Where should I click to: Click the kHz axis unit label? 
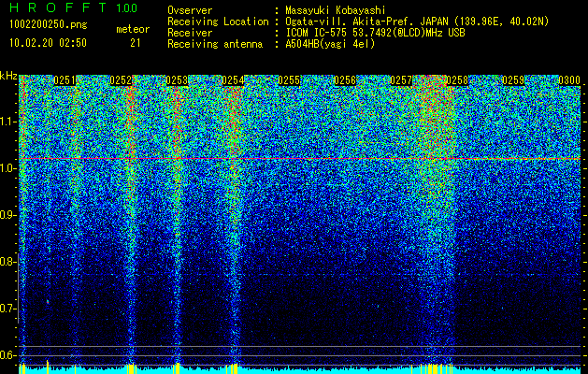tap(8, 76)
